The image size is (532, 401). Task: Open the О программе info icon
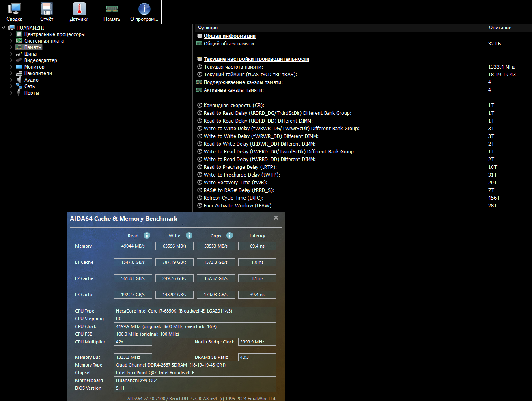tap(144, 9)
